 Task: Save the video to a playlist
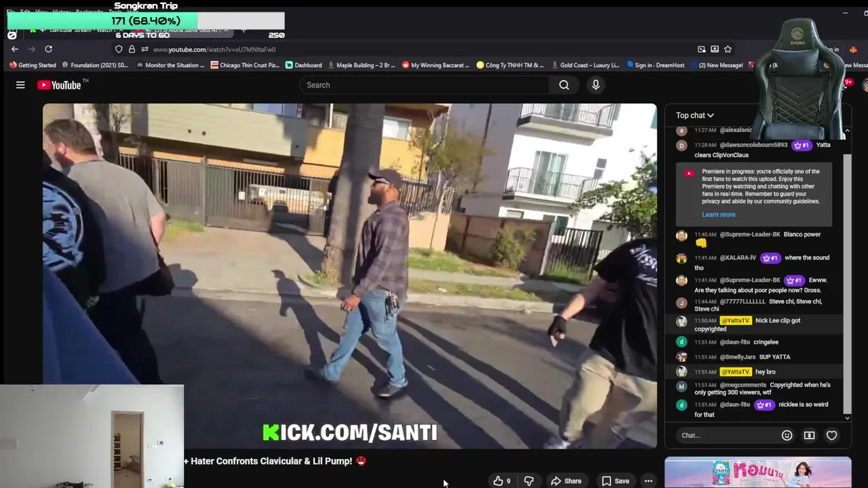[616, 481]
